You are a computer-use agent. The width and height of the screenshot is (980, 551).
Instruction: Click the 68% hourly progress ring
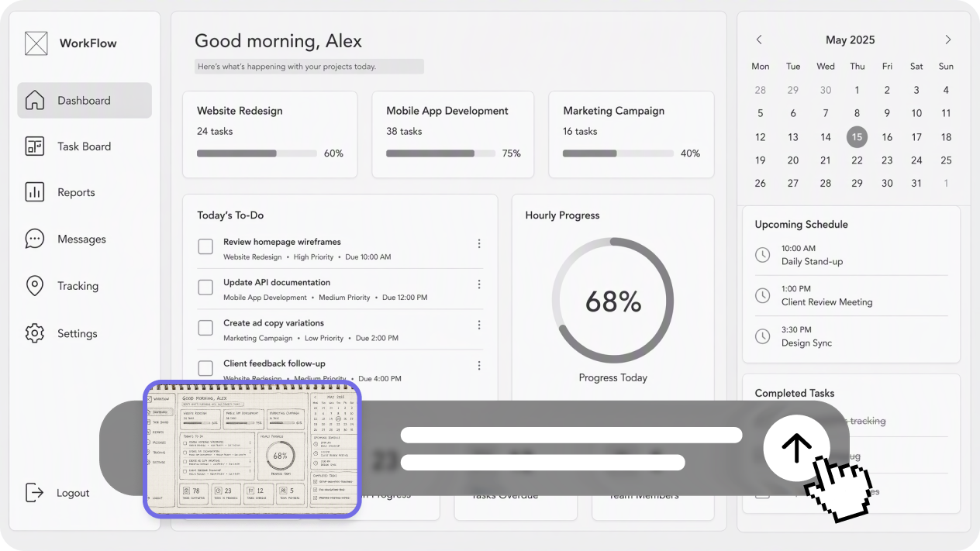coord(612,301)
